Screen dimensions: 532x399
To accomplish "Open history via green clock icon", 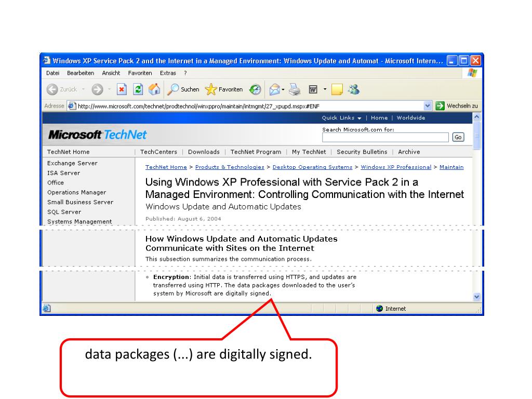I will 255,89.
